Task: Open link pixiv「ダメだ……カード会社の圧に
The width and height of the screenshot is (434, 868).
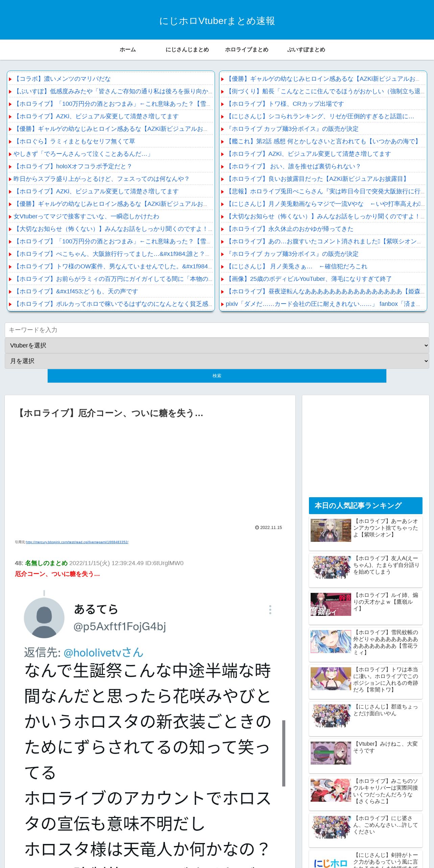Action: (323, 304)
